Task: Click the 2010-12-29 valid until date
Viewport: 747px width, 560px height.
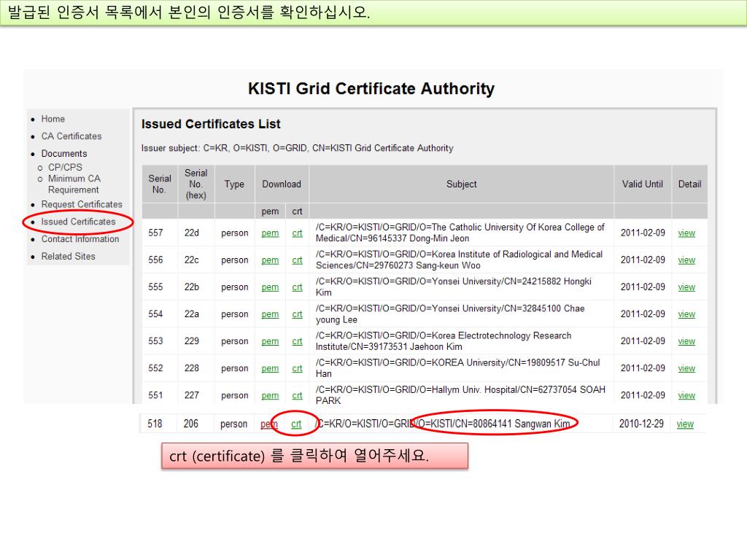Action: click(641, 424)
